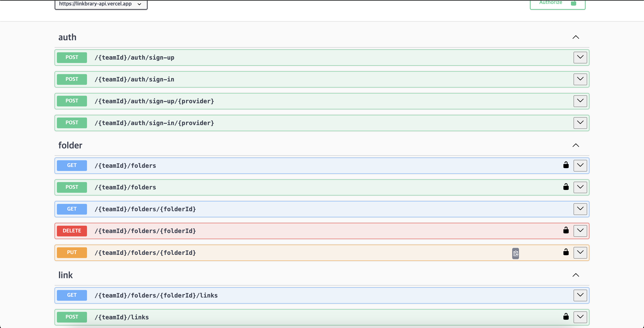The width and height of the screenshot is (644, 328).
Task: Click path /{teamId}/folders/{folderId} in GET row
Action: pyautogui.click(x=145, y=209)
